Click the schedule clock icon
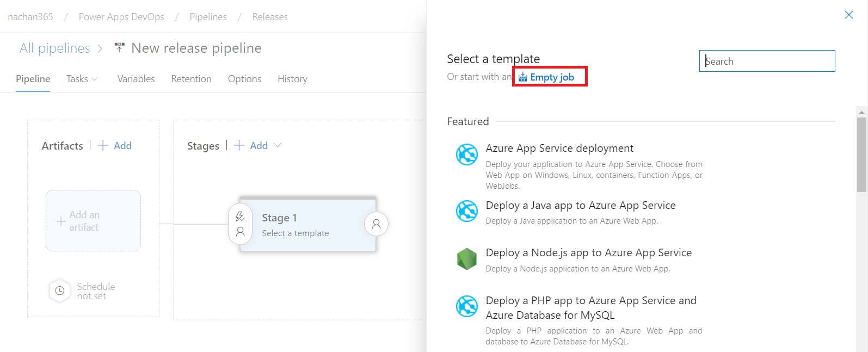This screenshot has height=352, width=868. 60,291
